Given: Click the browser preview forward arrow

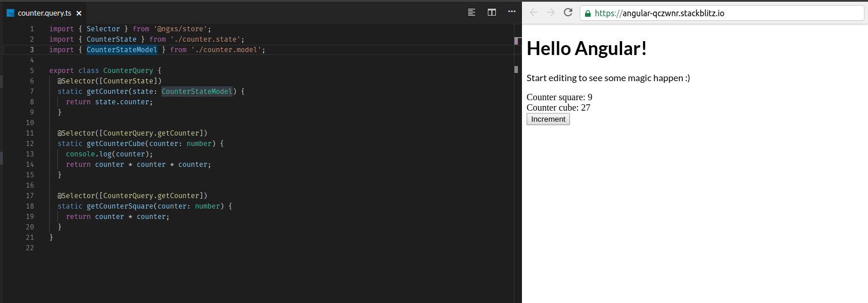Looking at the screenshot, I should tap(551, 13).
